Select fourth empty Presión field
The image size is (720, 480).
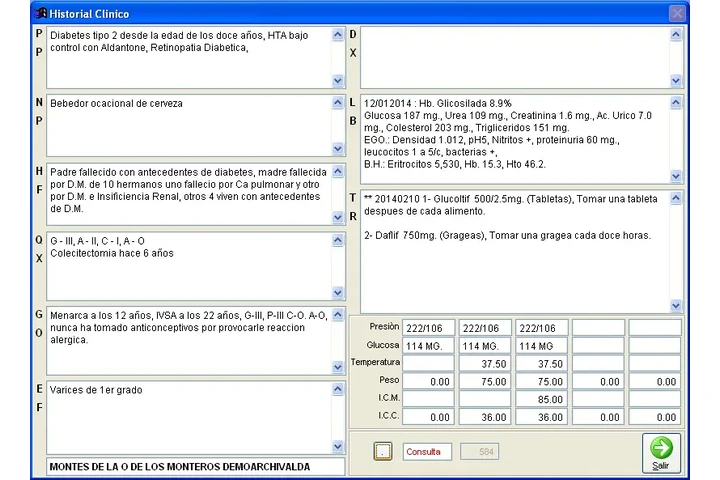click(598, 328)
